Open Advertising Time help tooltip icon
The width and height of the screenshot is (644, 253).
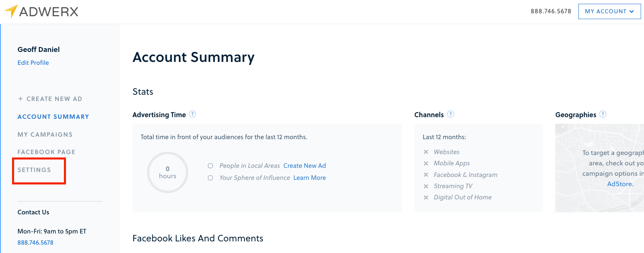point(192,114)
